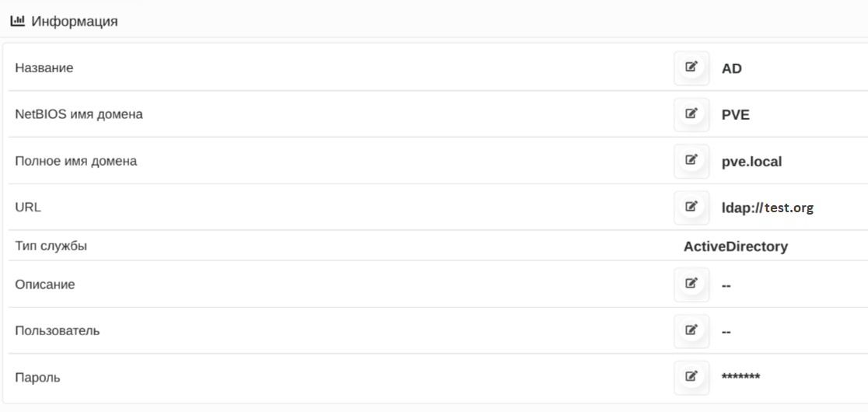Select the ActiveDirectory service type value

735,246
